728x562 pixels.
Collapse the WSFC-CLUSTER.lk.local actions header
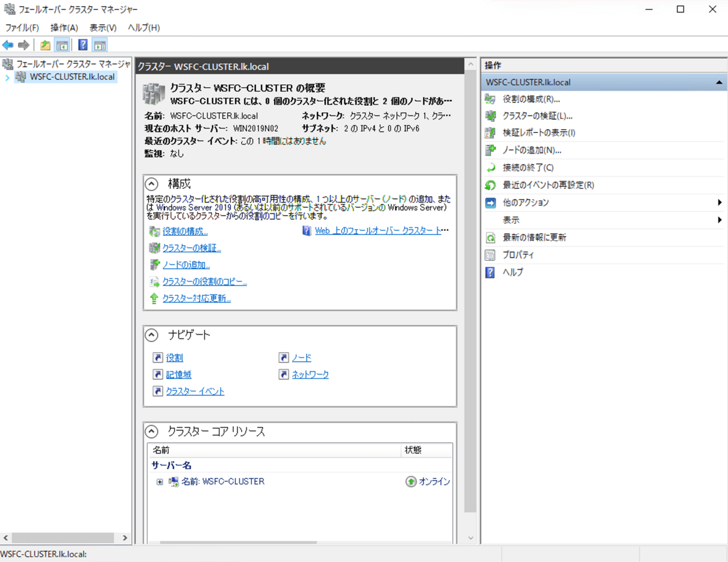tap(719, 82)
